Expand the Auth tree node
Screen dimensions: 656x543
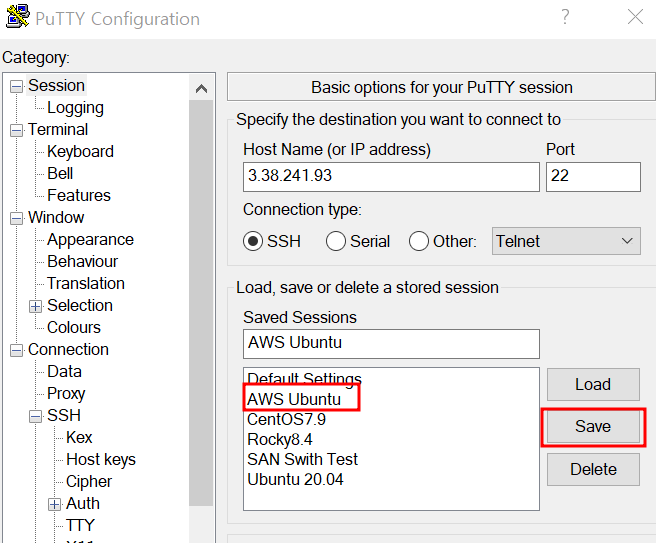(x=54, y=504)
